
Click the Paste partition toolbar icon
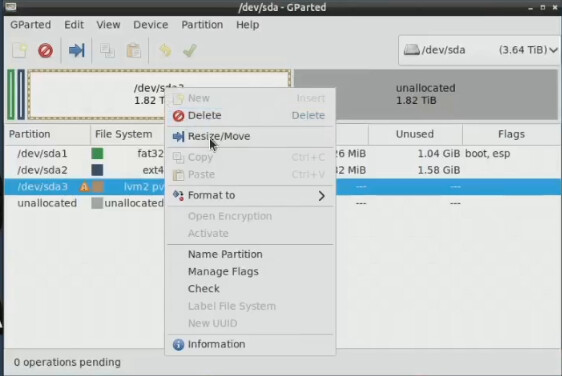[133, 51]
